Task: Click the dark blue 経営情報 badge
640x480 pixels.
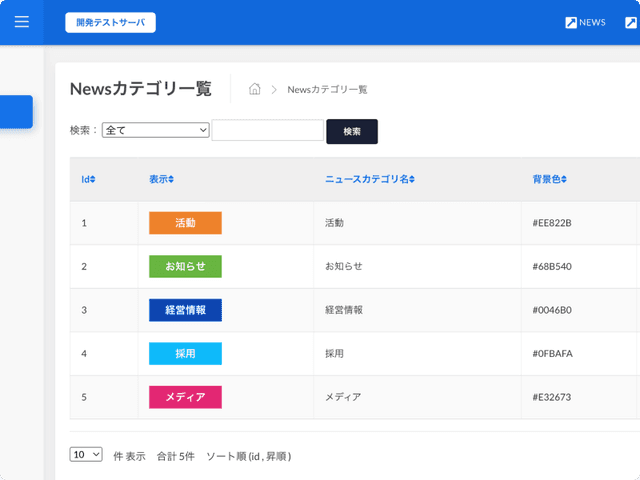Action: point(185,310)
